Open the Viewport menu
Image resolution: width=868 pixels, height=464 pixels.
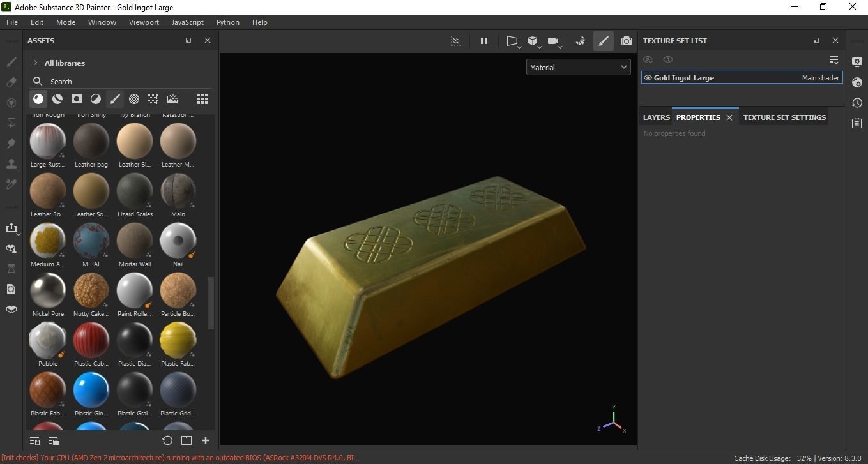point(144,22)
